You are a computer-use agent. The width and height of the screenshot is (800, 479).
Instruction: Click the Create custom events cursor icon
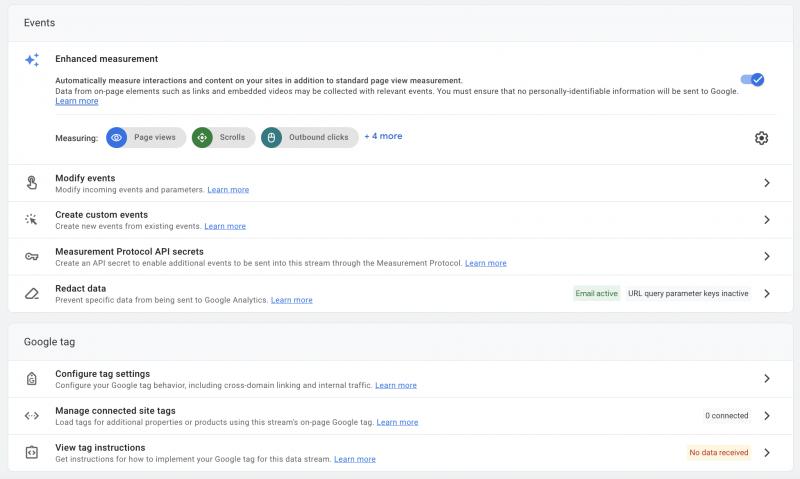coord(32,220)
